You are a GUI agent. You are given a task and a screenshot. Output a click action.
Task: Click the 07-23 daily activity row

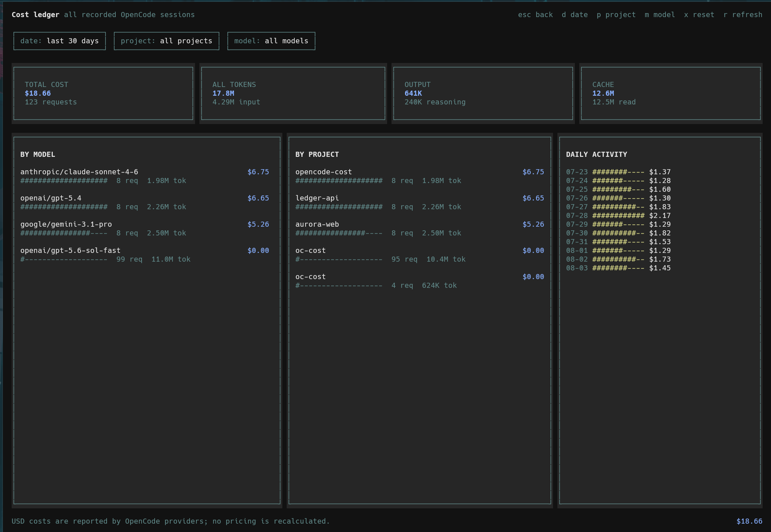[x=619, y=172]
